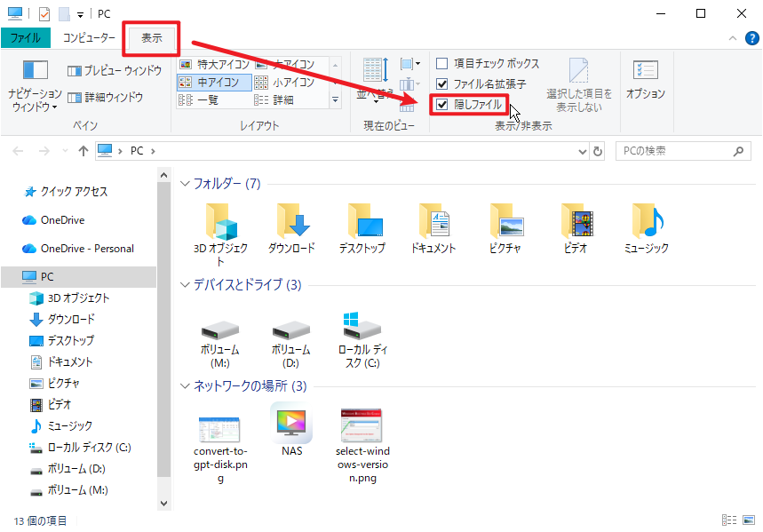Click the プレビュー ウィンドウ button
The width and height of the screenshot is (763, 532).
(115, 70)
